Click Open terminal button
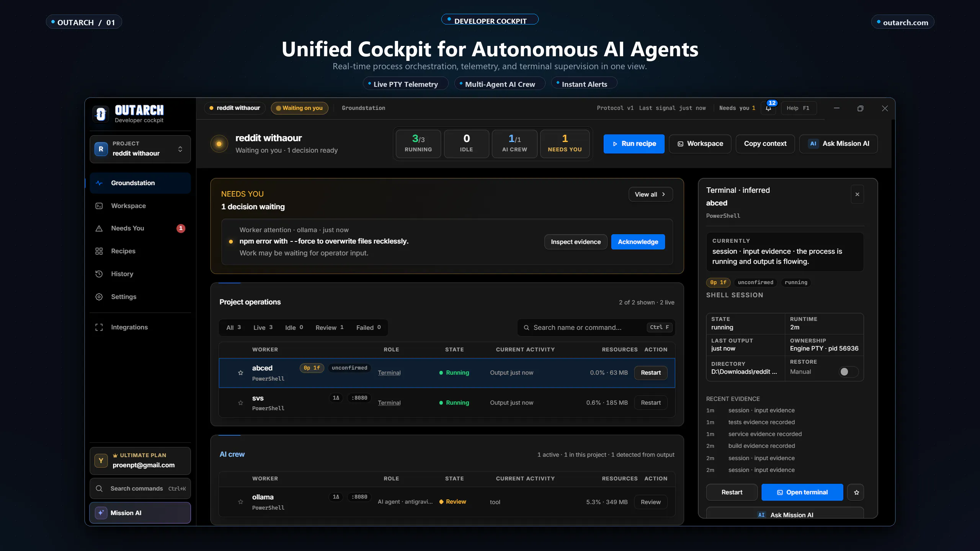This screenshot has height=551, width=980. tap(802, 492)
